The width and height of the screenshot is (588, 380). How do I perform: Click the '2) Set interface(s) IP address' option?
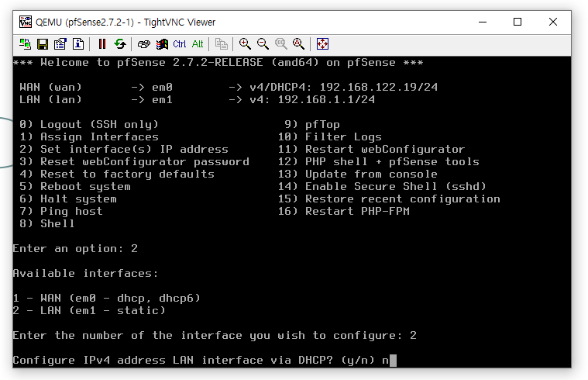coord(124,149)
